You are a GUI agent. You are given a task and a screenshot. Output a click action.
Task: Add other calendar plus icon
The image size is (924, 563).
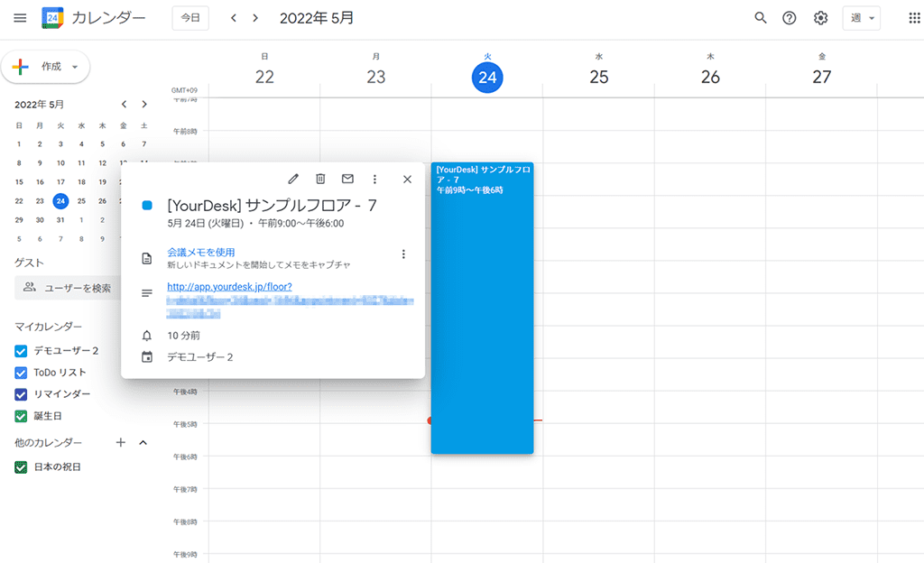[x=121, y=442]
